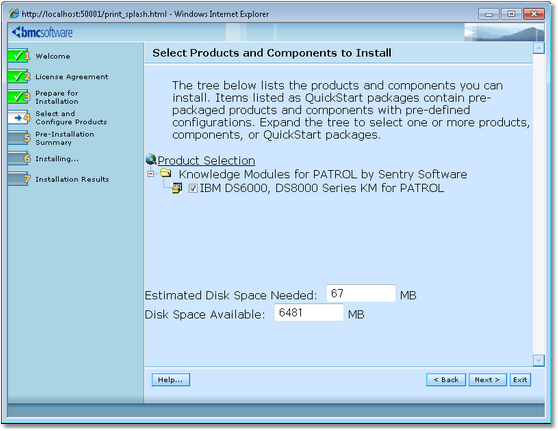Select the Welcome step label
This screenshot has width=558, height=431.
pos(53,56)
